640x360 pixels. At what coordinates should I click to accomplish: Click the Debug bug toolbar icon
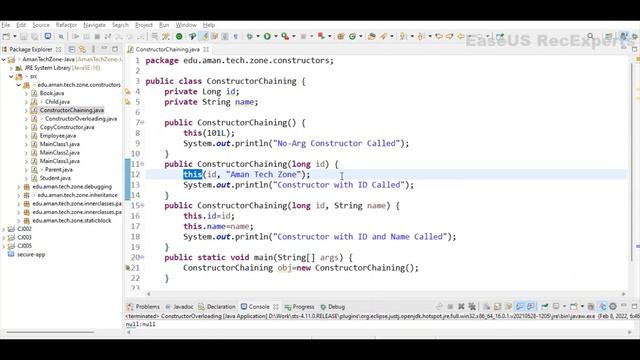point(249,36)
